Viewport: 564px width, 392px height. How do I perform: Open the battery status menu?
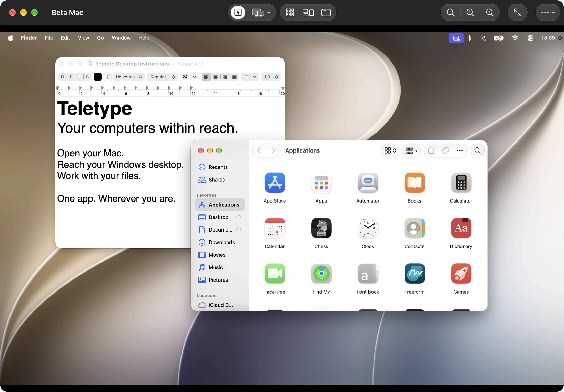[499, 38]
